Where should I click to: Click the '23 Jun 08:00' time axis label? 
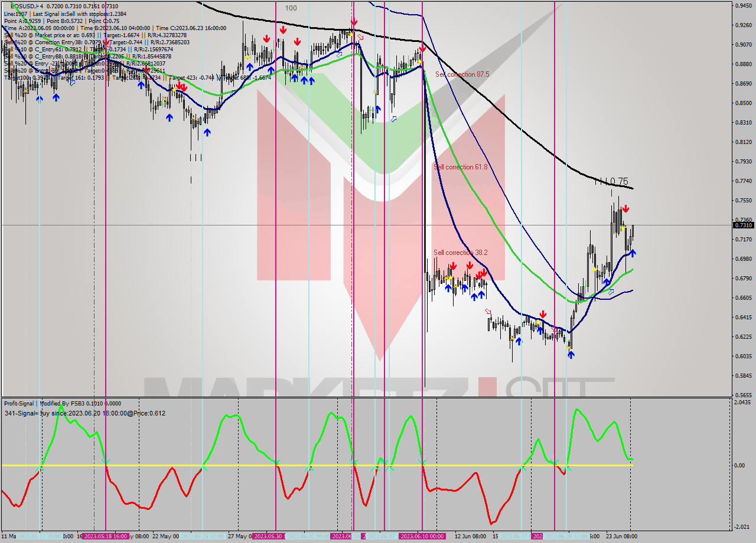point(621,536)
